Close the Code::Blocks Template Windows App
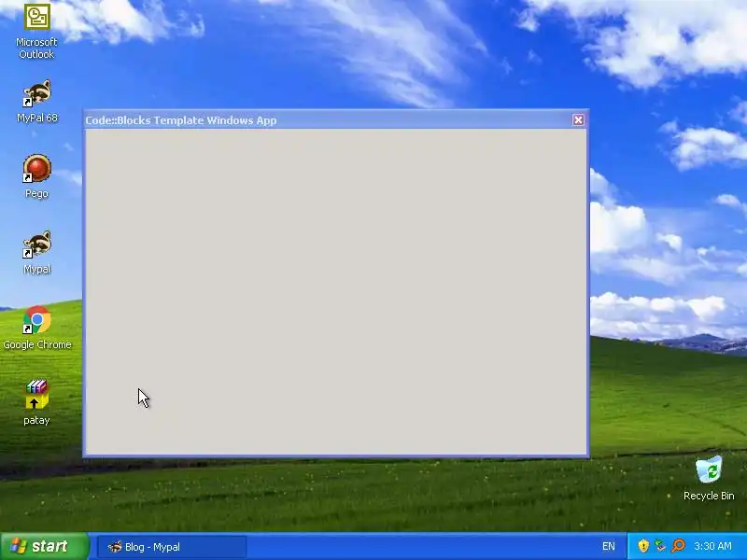The height and width of the screenshot is (560, 747). [x=578, y=120]
